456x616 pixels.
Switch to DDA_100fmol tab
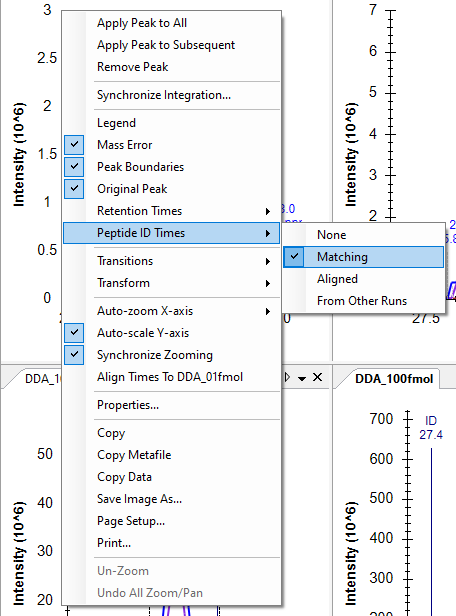tap(394, 379)
